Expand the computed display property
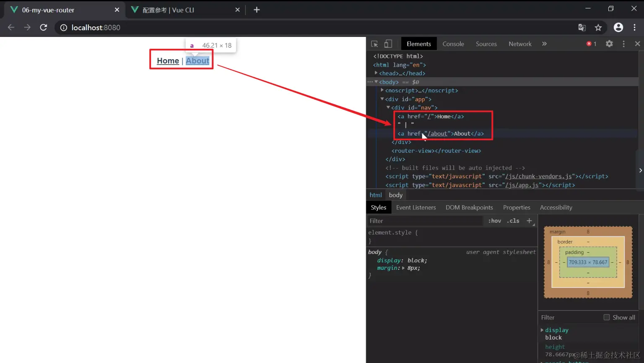The image size is (644, 363). (542, 330)
